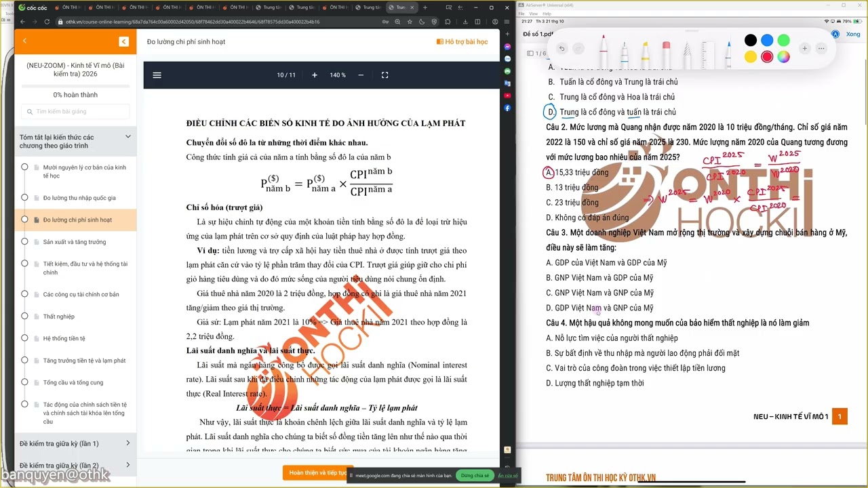The image size is (868, 488).
Task: Go back using the orange header arrow
Action: point(24,41)
